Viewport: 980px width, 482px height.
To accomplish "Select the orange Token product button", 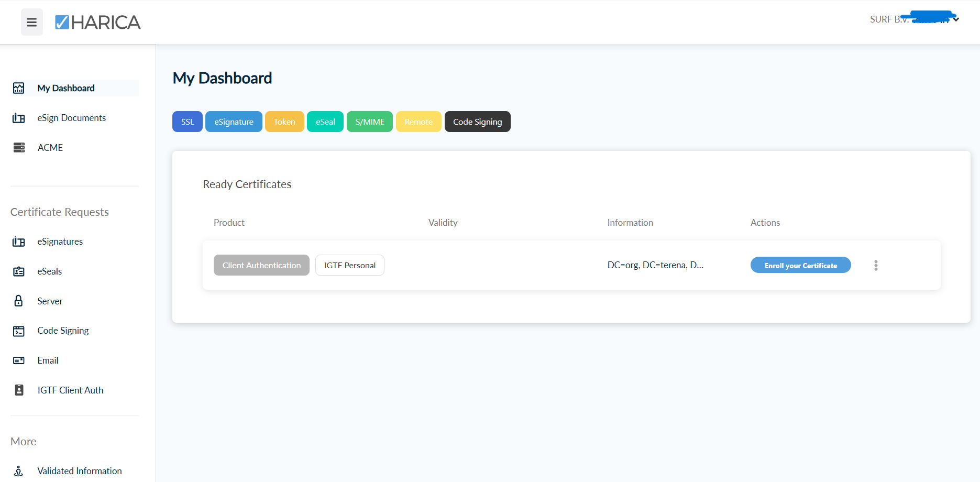I will [x=284, y=122].
